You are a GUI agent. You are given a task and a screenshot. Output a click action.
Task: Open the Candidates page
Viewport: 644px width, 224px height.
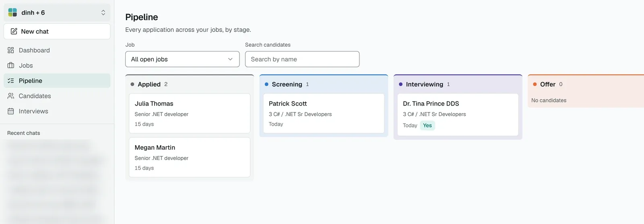[57, 96]
